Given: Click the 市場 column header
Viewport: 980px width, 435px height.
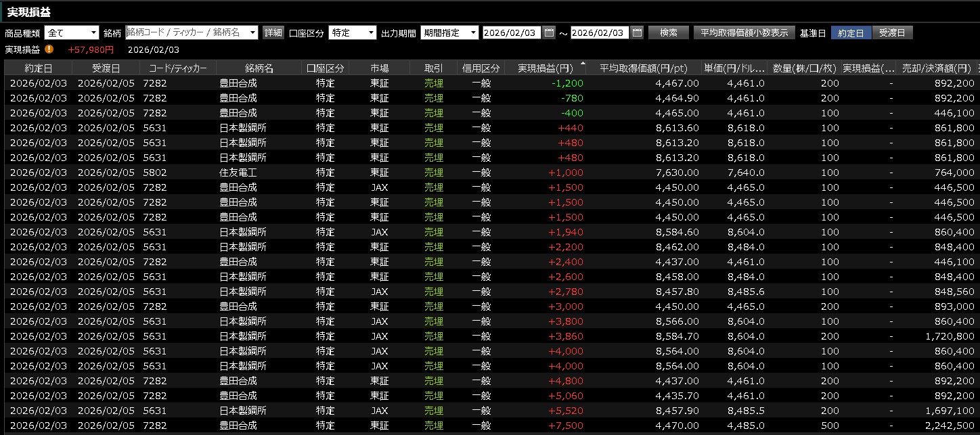Looking at the screenshot, I should click(x=379, y=68).
